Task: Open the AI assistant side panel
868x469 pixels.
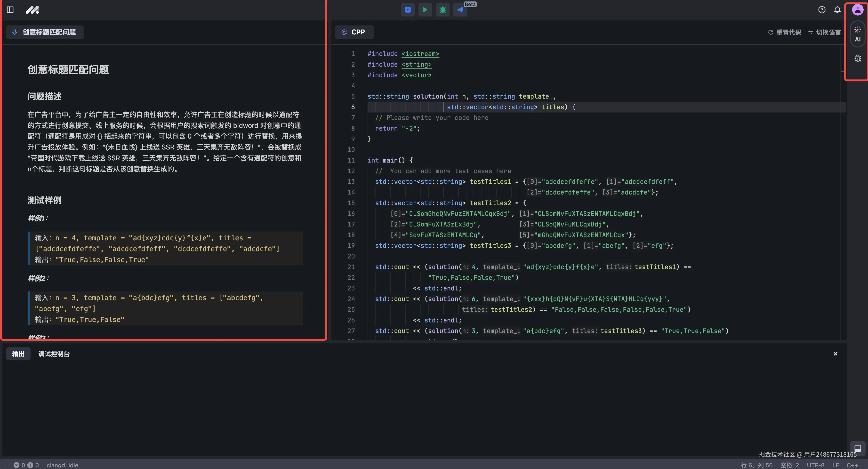Action: 858,34
